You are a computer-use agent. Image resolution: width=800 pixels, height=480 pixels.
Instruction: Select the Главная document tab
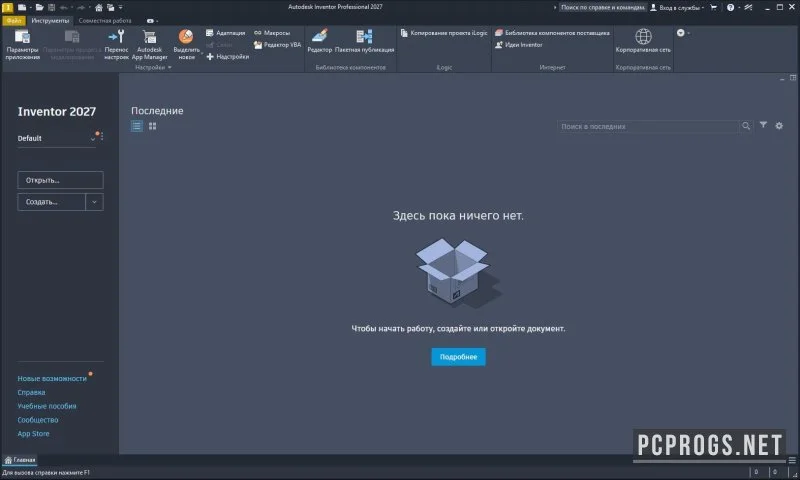20,460
